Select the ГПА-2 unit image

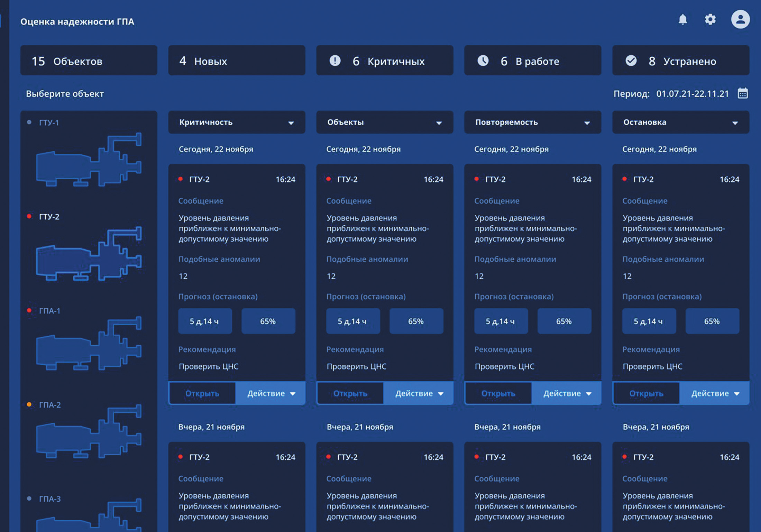[89, 431]
